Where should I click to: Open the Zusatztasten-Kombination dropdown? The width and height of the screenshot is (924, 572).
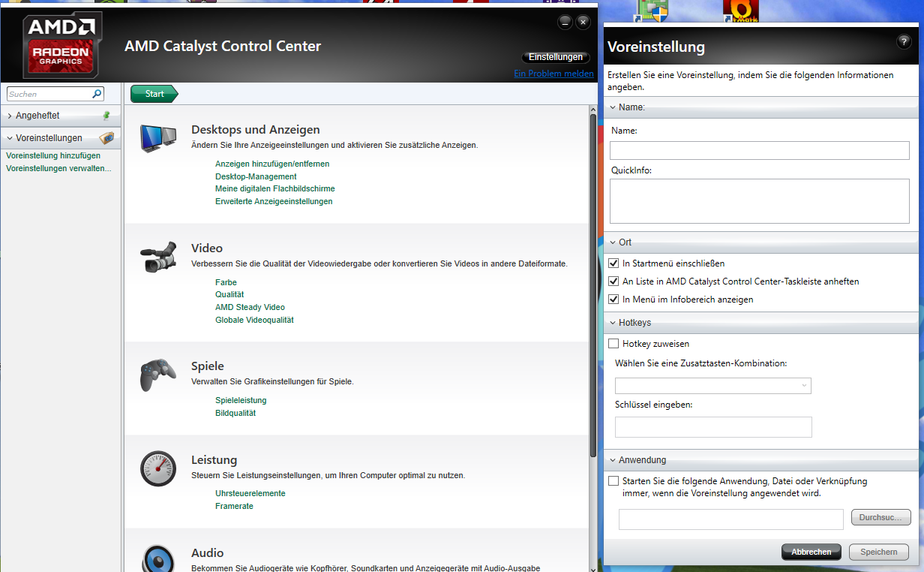pyautogui.click(x=713, y=386)
